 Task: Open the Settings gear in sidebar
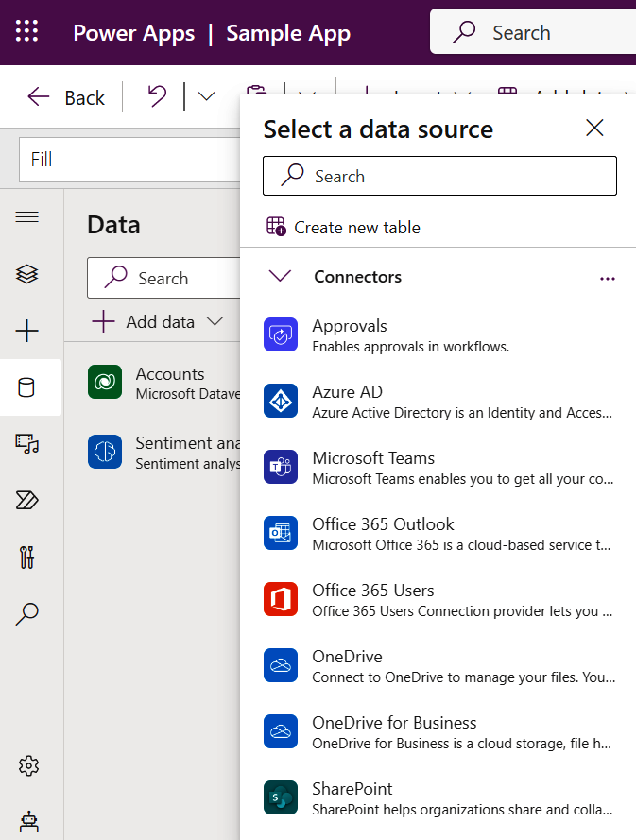click(27, 765)
